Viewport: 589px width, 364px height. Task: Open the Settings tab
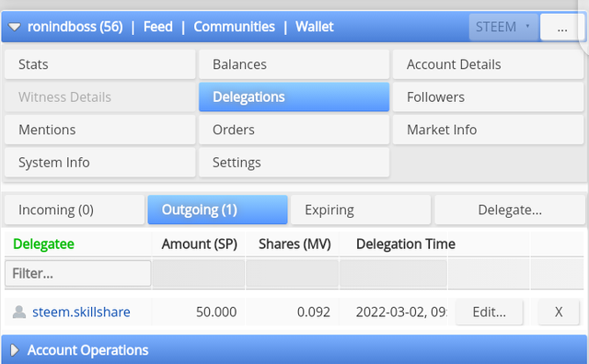pyautogui.click(x=294, y=163)
